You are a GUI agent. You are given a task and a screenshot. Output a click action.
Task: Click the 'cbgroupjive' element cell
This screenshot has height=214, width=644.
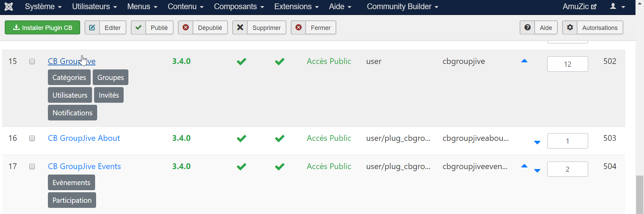[x=464, y=62]
